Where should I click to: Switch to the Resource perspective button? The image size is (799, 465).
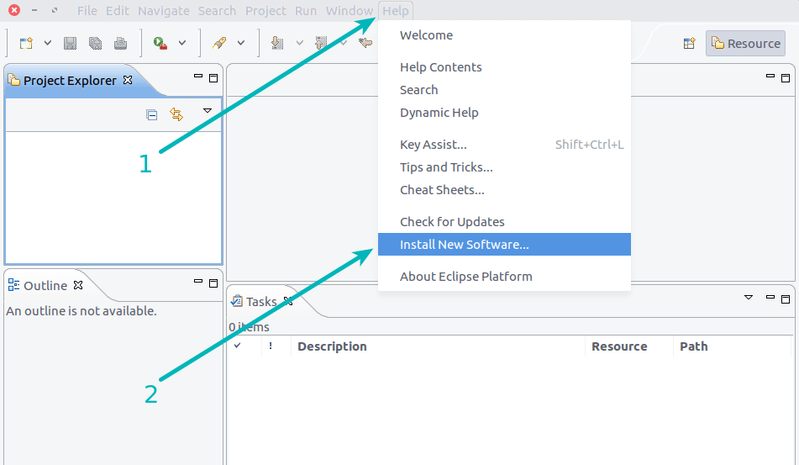point(745,43)
